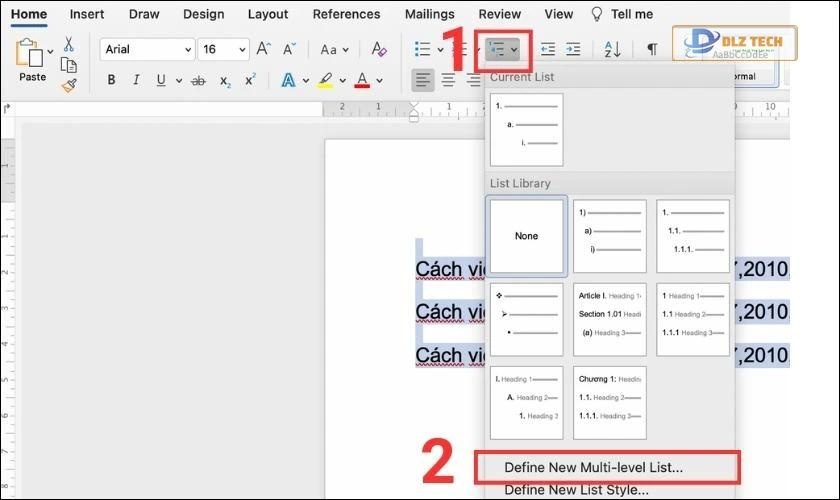840x500 pixels.
Task: Click the Cut scissors icon
Action: tap(68, 44)
